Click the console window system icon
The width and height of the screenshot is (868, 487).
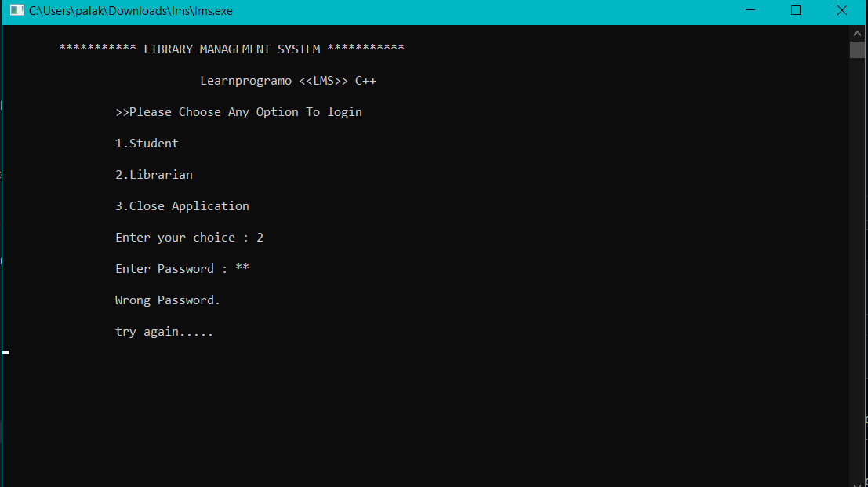tap(16, 10)
